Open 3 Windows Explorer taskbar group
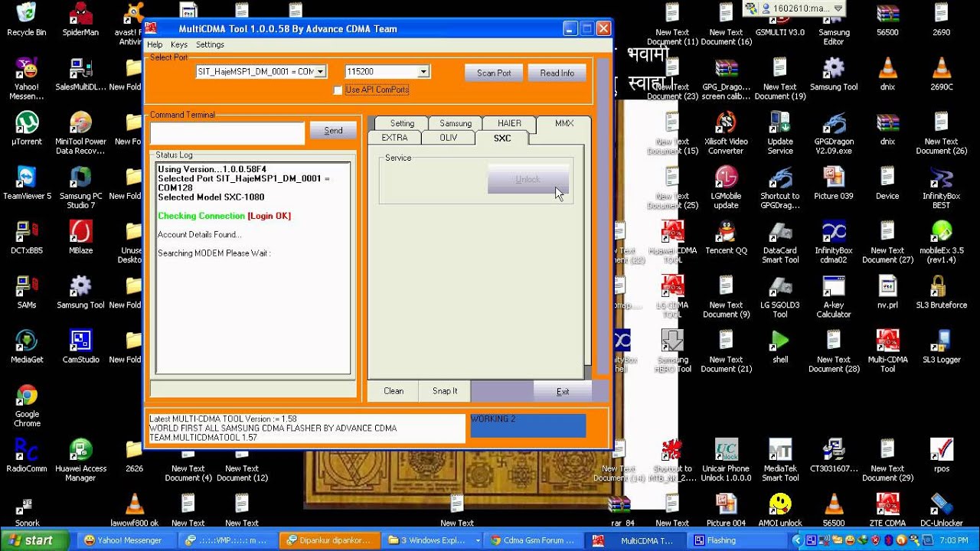This screenshot has width=980, height=551. pyautogui.click(x=433, y=540)
